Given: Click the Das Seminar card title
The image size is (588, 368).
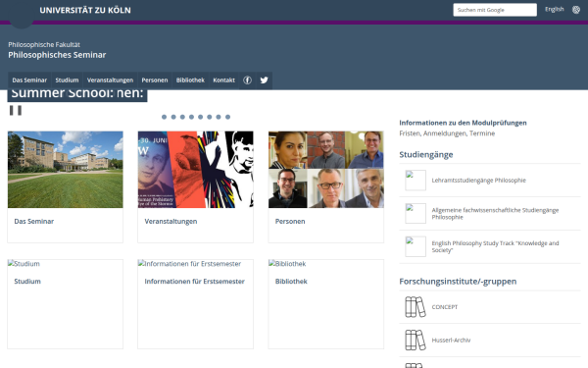Looking at the screenshot, I should pos(34,221).
